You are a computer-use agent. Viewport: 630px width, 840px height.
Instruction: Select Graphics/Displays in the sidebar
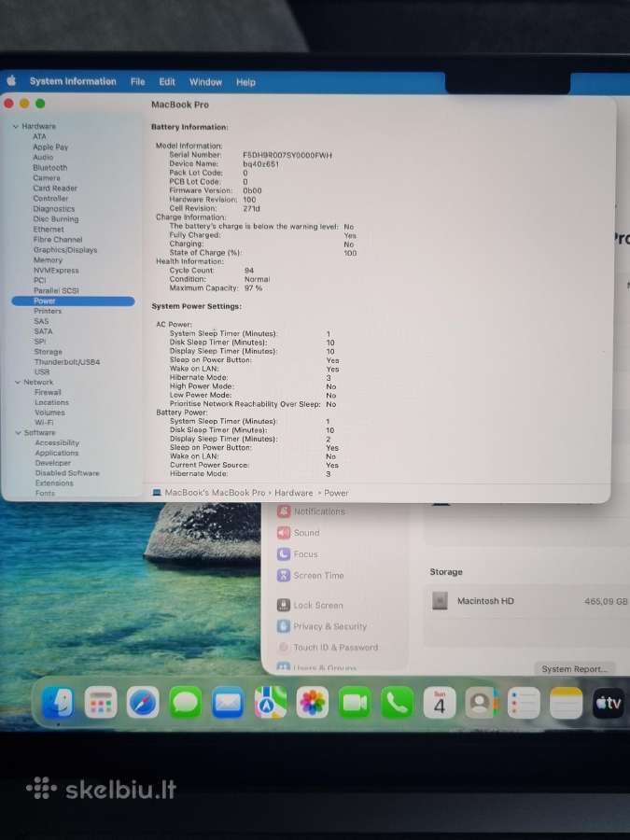[x=65, y=249]
